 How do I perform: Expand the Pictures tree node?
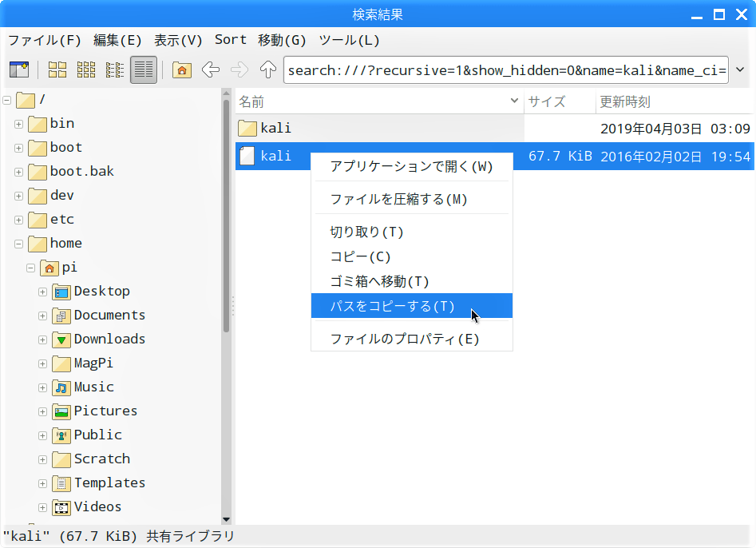(x=42, y=411)
